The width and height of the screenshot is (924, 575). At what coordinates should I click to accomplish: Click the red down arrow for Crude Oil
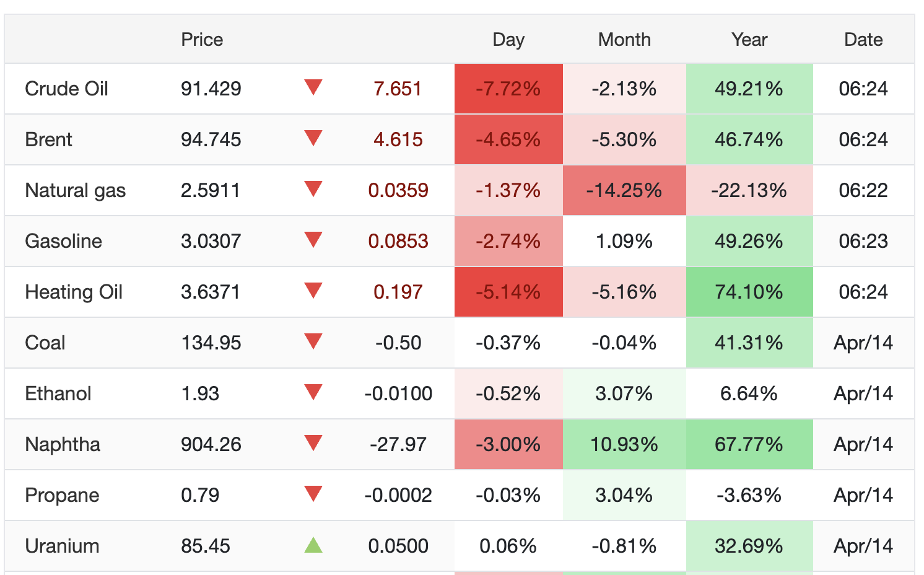[313, 87]
